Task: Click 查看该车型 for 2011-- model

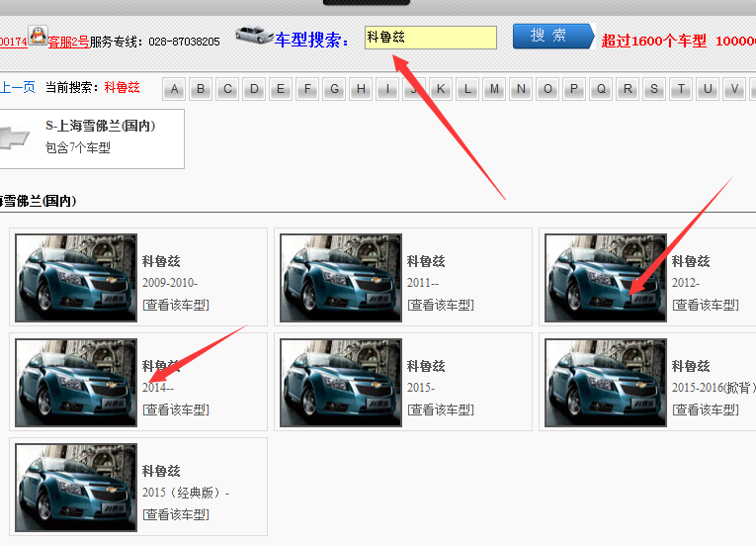Action: point(441,305)
